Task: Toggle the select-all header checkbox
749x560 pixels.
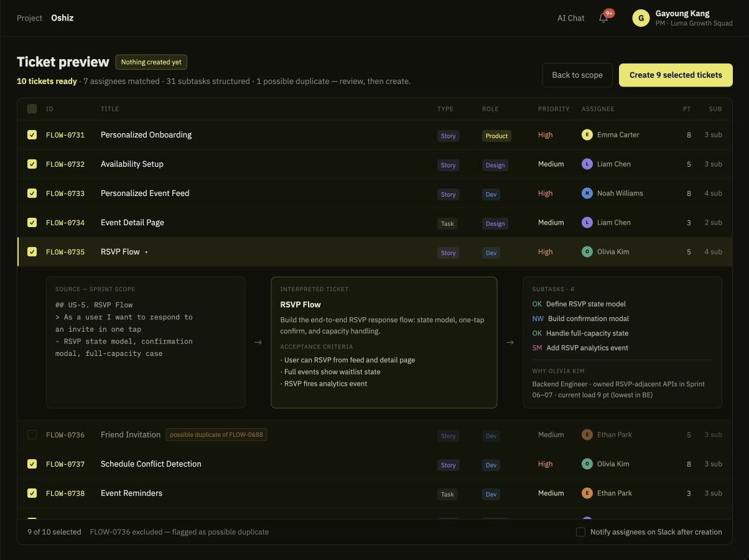Action: click(32, 109)
